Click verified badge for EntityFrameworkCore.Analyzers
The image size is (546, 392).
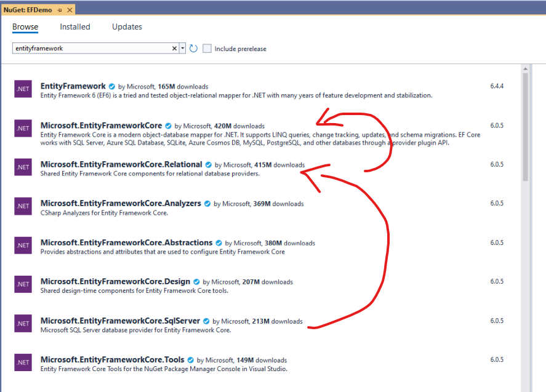(207, 204)
